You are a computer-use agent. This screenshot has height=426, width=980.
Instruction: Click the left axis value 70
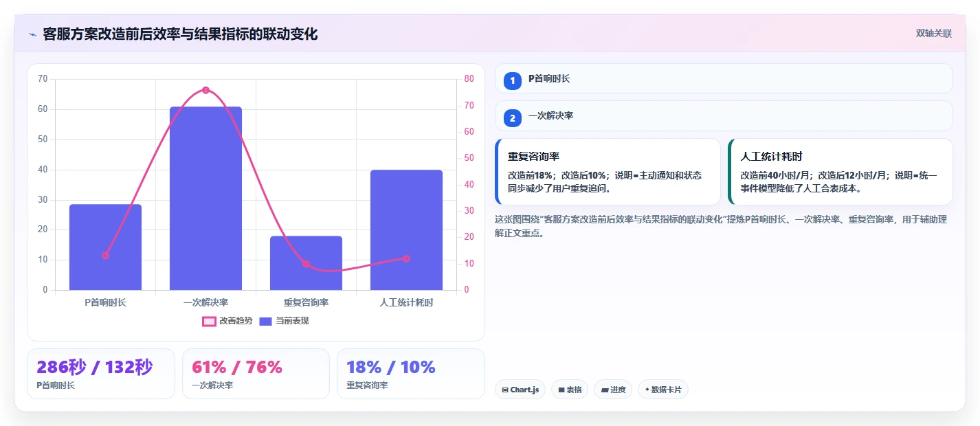[x=43, y=79]
